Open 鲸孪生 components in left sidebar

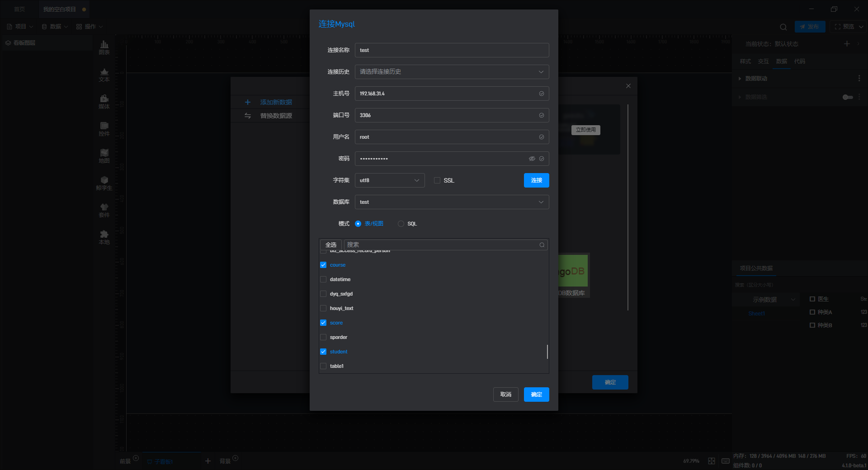pos(104,183)
